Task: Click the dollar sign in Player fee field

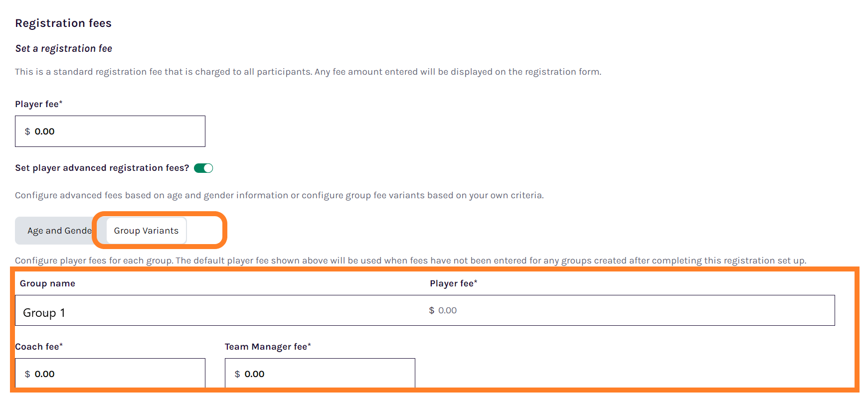Action: [27, 132]
